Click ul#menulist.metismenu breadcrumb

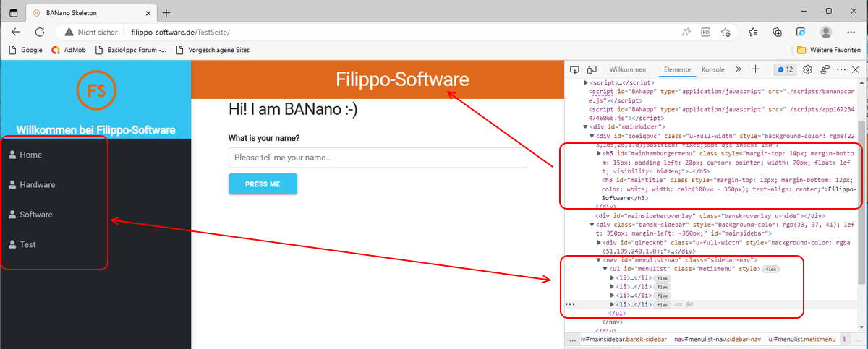[801, 339]
